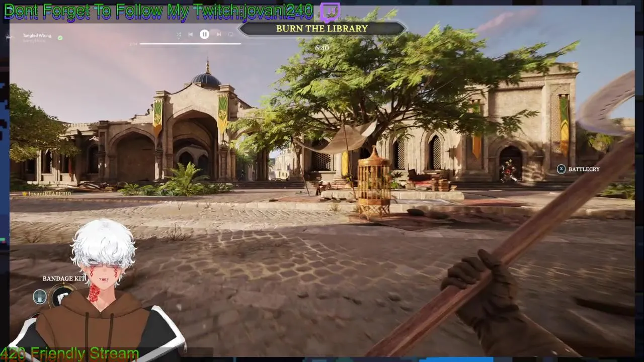644x362 pixels.
Task: Click the BANDAGE KIT label
Action: pos(64,279)
